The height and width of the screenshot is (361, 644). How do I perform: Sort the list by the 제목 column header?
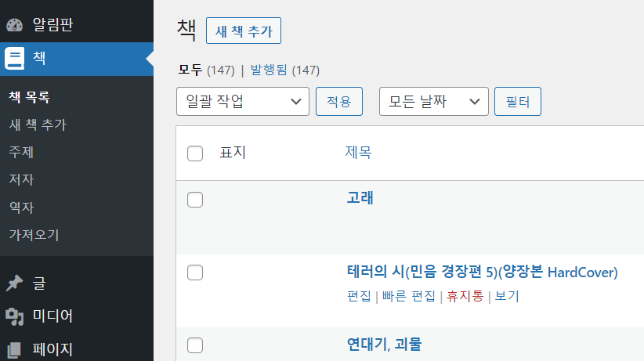pos(358,152)
